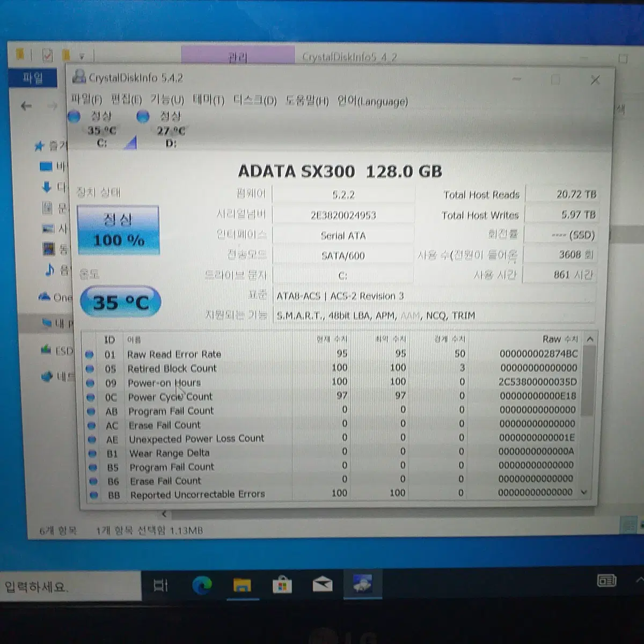Click the scroll-up arrow of SMART list

590,339
